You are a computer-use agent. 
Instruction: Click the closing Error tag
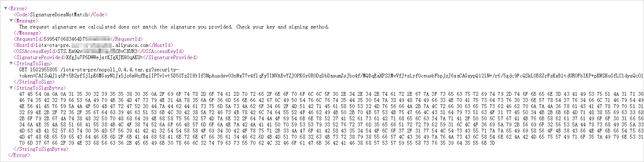[19, 155]
